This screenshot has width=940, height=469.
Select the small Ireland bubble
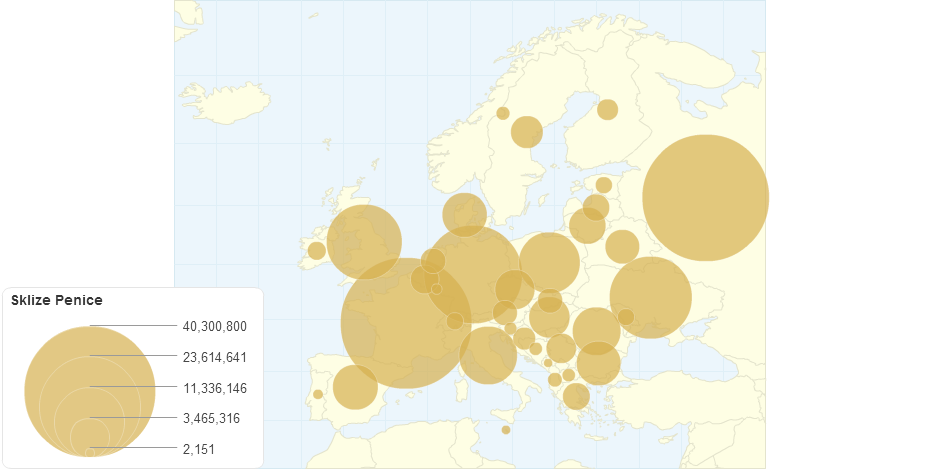pos(316,250)
